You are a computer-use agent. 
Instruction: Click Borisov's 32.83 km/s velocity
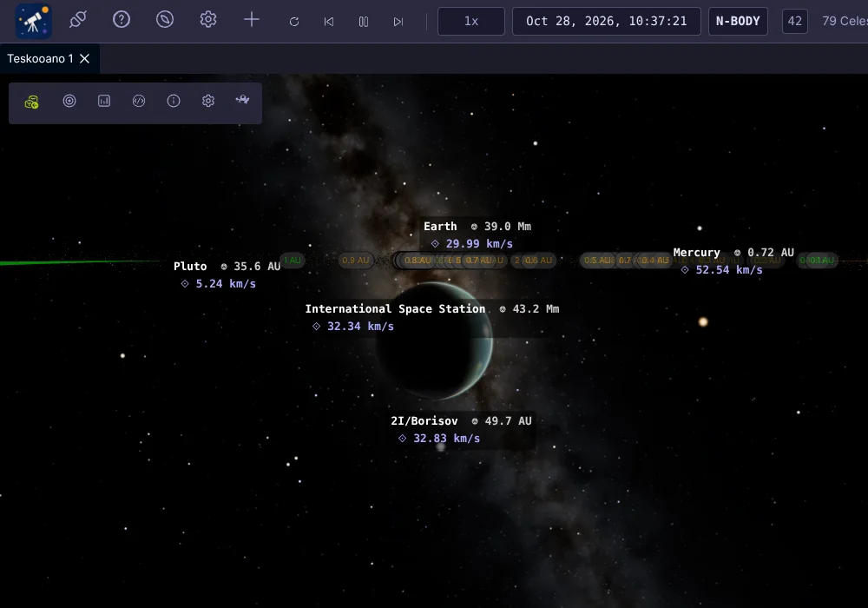click(x=447, y=438)
